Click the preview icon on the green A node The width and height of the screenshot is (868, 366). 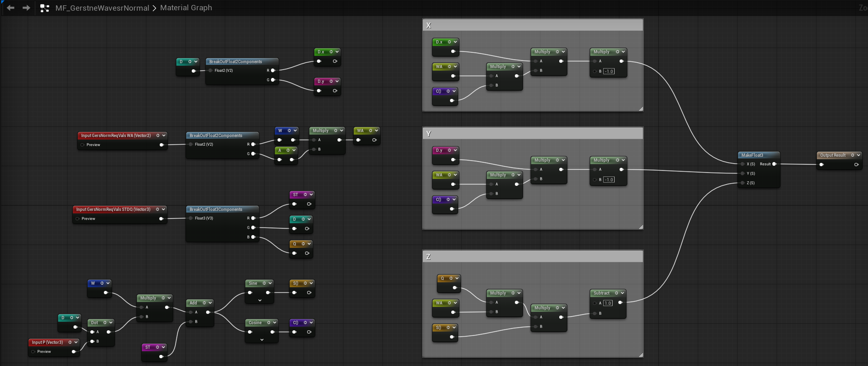(288, 150)
